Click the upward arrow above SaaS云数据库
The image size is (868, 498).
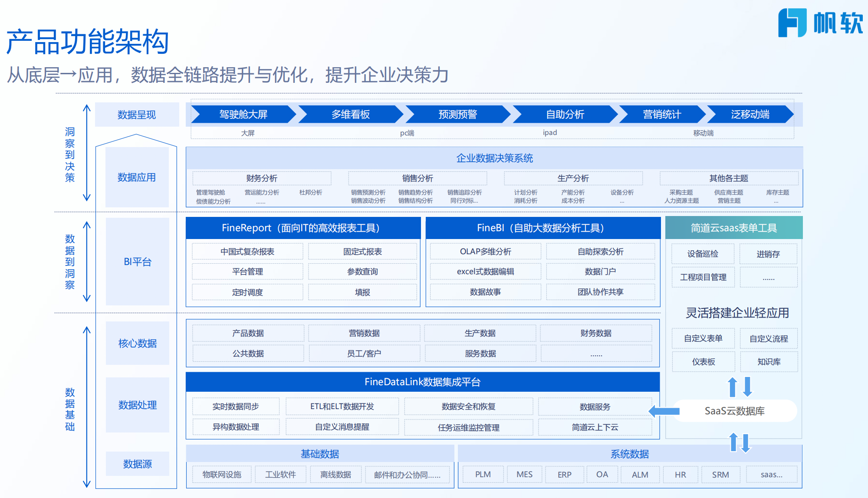[x=732, y=387]
